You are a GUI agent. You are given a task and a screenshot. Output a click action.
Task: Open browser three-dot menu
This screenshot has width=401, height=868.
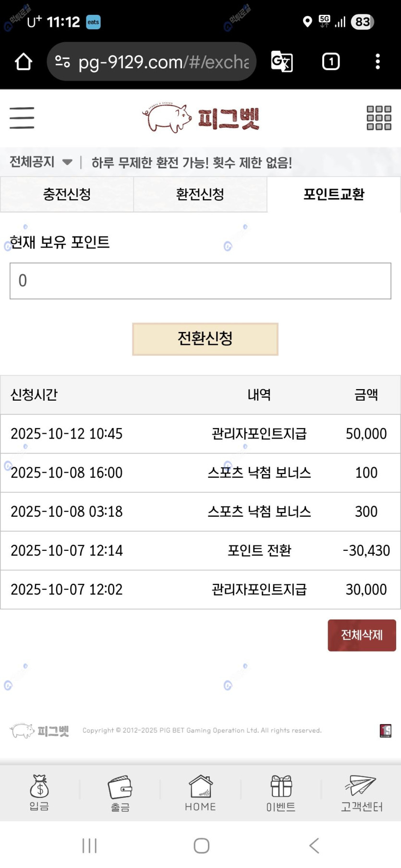(x=377, y=62)
